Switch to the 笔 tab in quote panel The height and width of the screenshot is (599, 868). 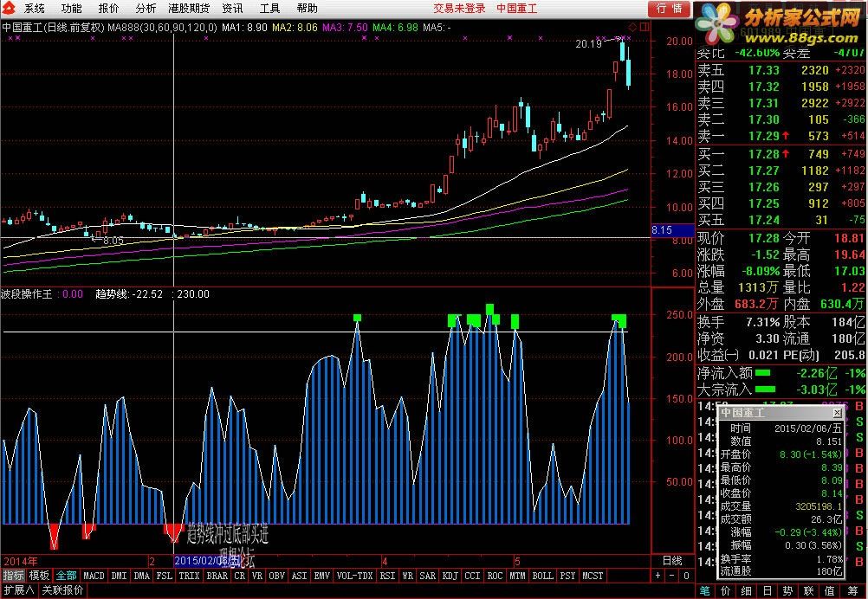coord(704,590)
